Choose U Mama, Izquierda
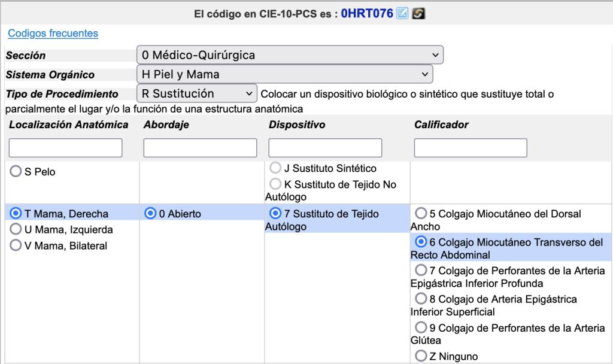 click(x=16, y=229)
